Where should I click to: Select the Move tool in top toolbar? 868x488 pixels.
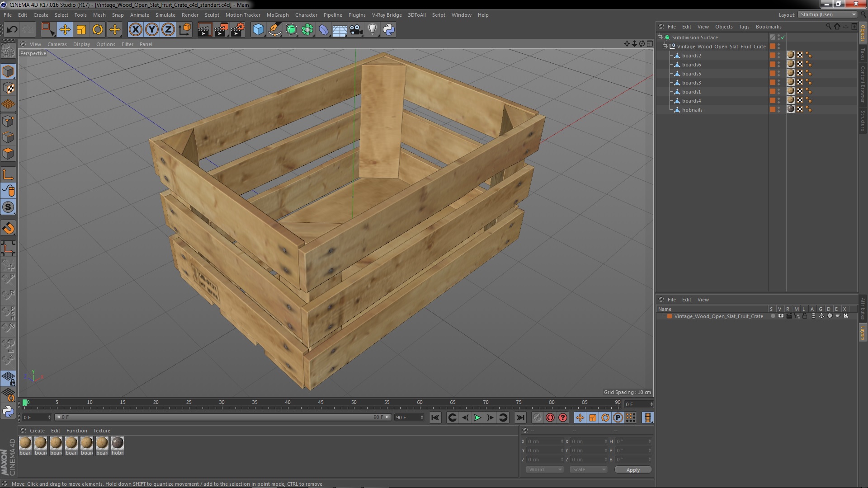coord(65,30)
